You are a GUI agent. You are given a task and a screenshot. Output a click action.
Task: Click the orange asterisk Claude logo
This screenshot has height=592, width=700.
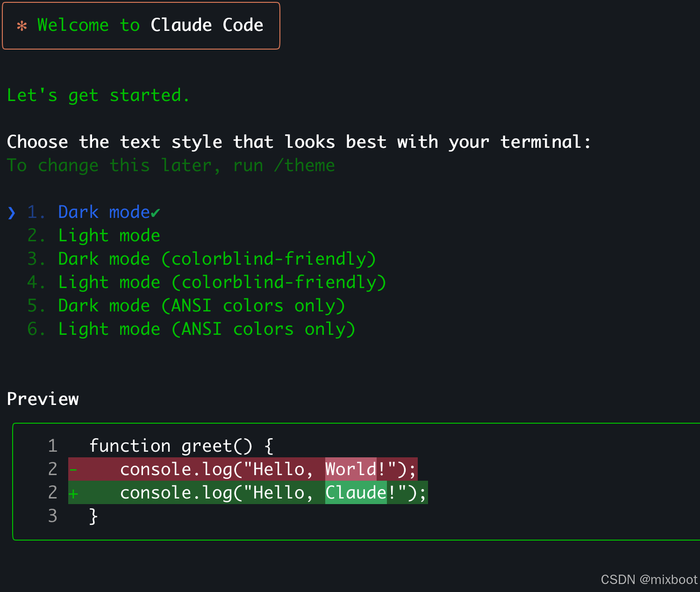click(x=21, y=26)
